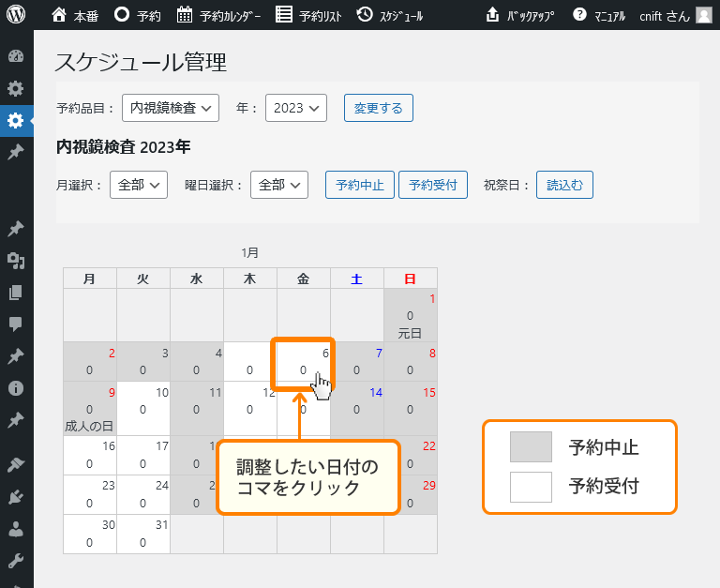Open the マニュアル help item

click(599, 15)
